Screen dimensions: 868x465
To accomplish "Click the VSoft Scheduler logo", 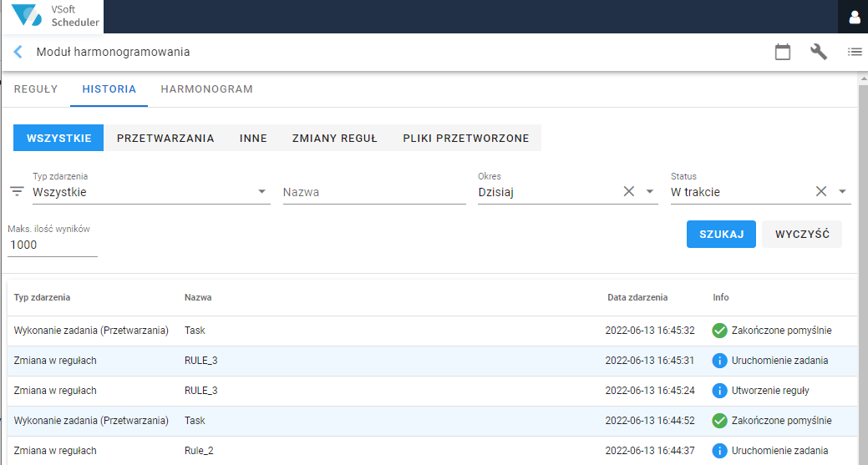I will tap(54, 16).
